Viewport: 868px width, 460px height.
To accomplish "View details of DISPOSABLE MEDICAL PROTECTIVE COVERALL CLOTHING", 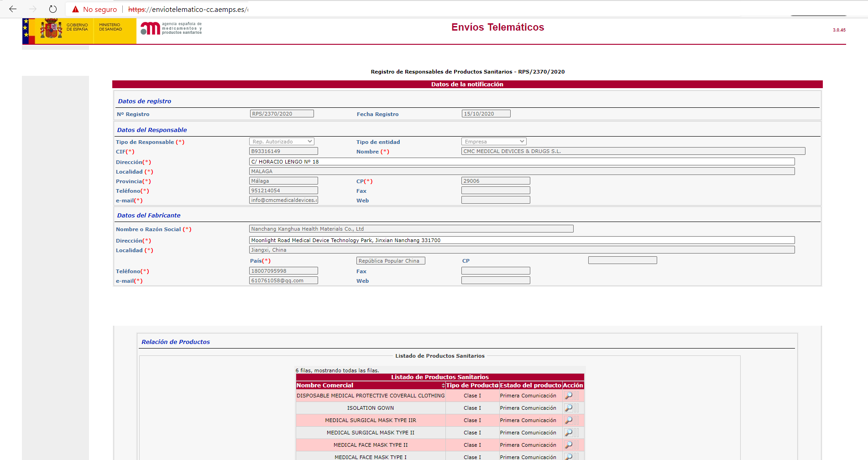I will click(x=569, y=396).
